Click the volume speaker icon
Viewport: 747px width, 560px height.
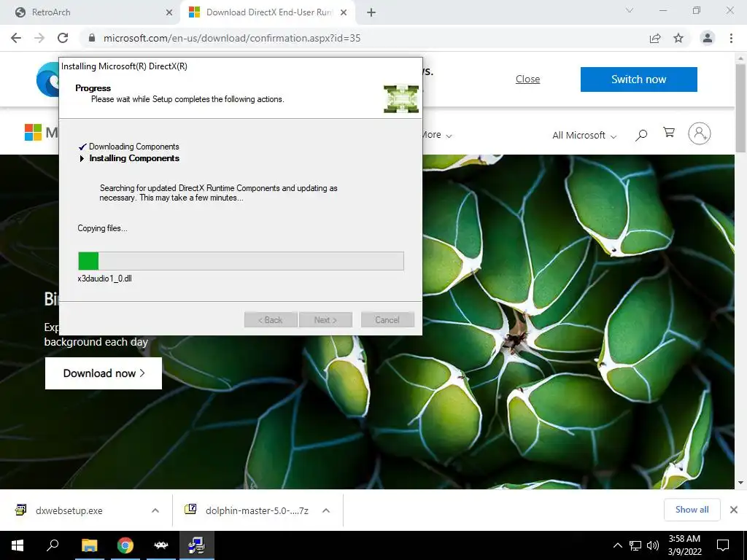point(653,545)
